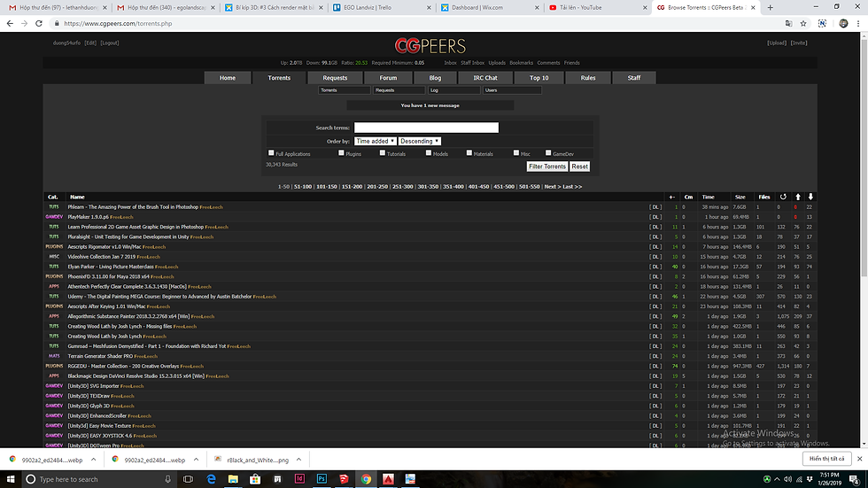The width and height of the screenshot is (868, 488).
Task: Check the Models filter checkbox
Action: point(429,152)
